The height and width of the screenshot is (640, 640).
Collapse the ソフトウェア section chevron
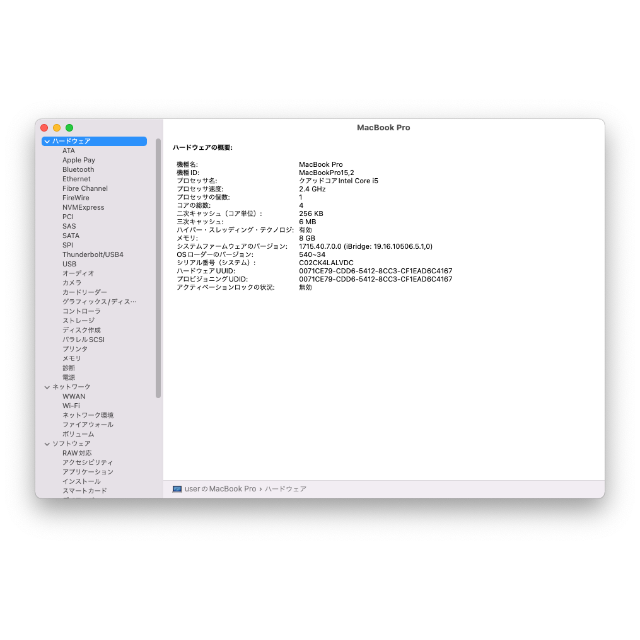pos(47,444)
